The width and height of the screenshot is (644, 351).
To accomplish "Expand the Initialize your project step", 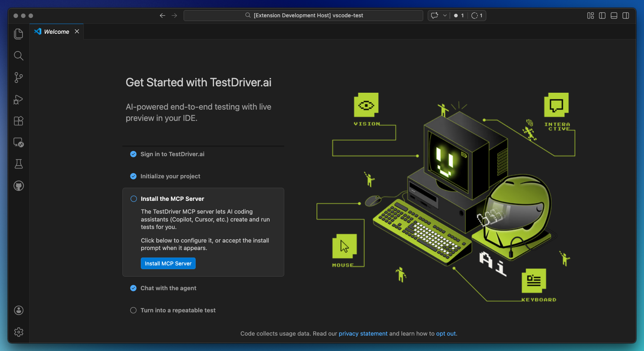I will 170,176.
